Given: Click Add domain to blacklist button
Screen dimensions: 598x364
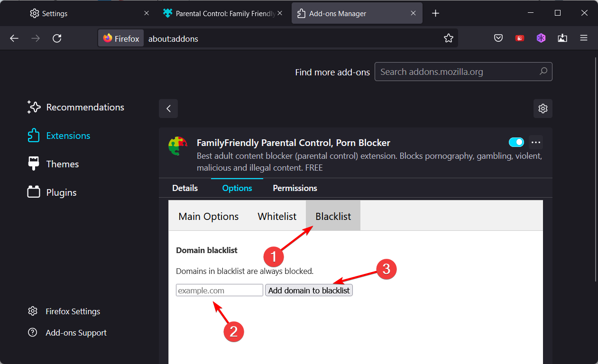Looking at the screenshot, I should tap(309, 290).
